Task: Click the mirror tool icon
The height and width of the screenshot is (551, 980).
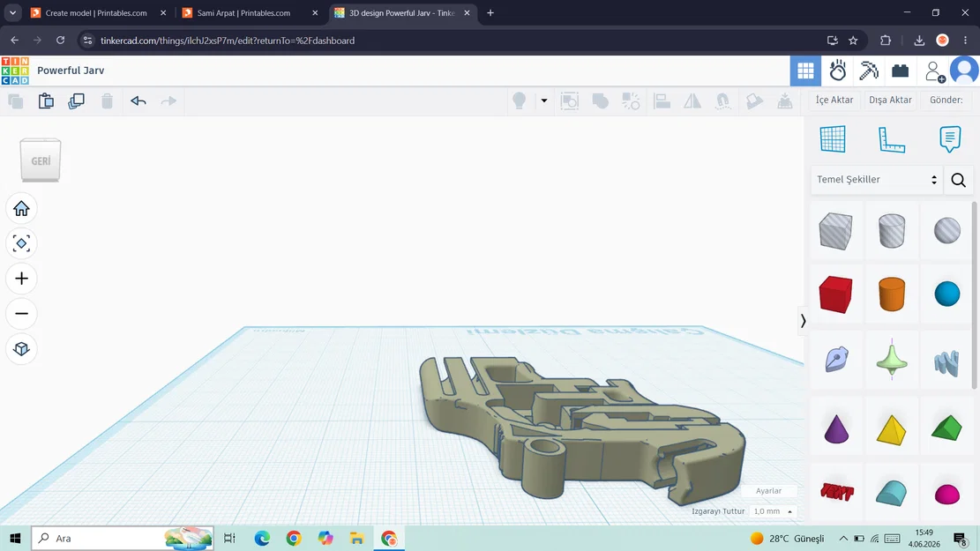Action: point(692,101)
